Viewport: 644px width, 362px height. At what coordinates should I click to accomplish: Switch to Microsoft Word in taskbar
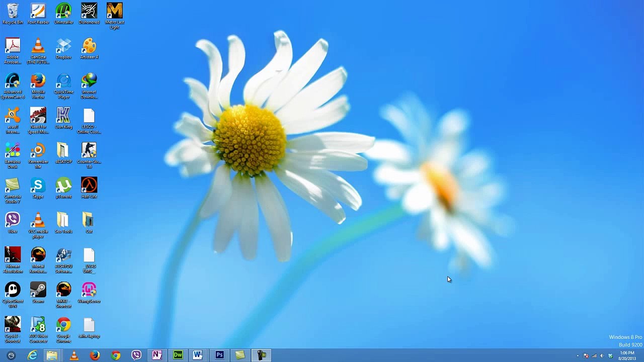pos(198,355)
